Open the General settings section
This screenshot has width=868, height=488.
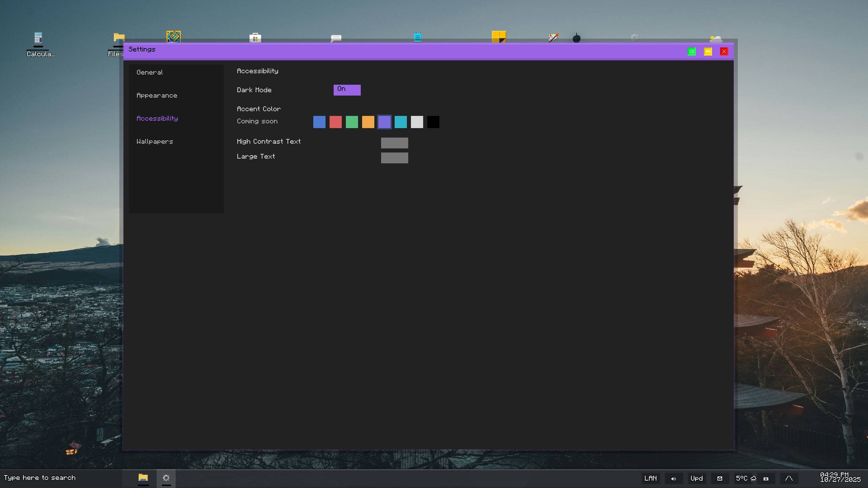click(x=150, y=72)
